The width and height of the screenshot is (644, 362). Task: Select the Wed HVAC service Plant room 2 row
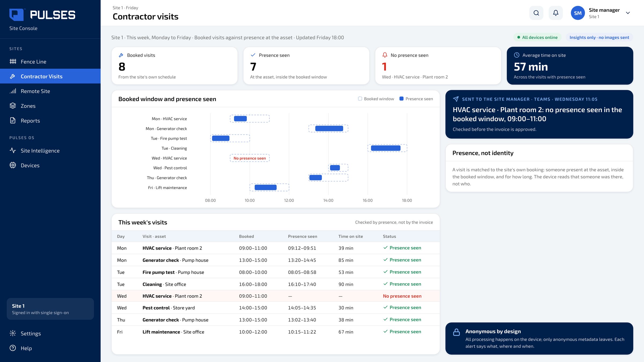tap(276, 296)
